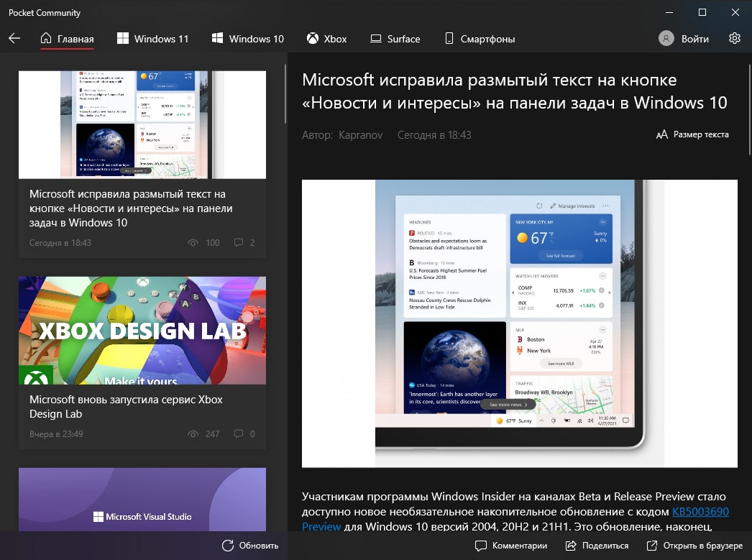Screen dimensions: 752x560
Task: Click the refresh circular arrow icon
Action: point(228,545)
